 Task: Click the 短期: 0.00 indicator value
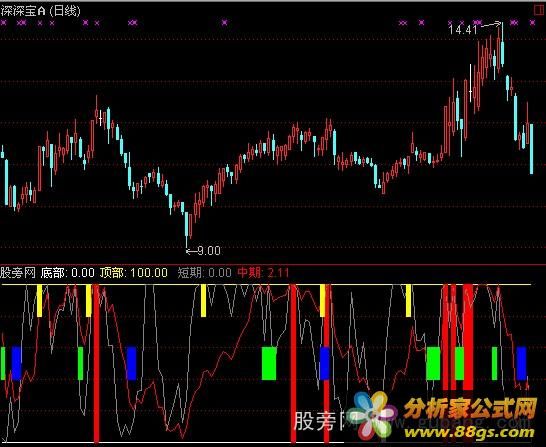point(204,273)
